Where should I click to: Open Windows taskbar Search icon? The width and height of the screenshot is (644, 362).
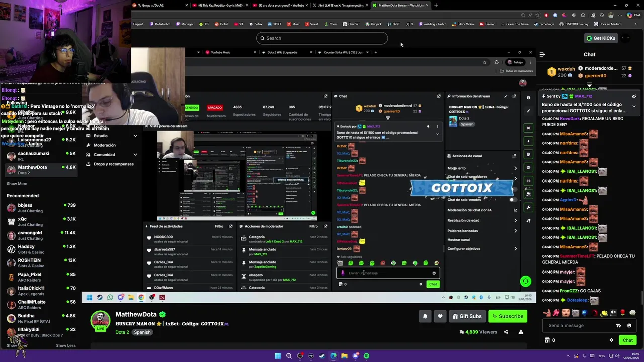click(289, 356)
